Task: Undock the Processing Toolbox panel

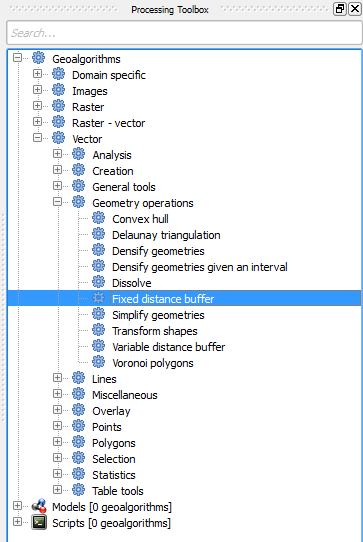Action: (340, 9)
